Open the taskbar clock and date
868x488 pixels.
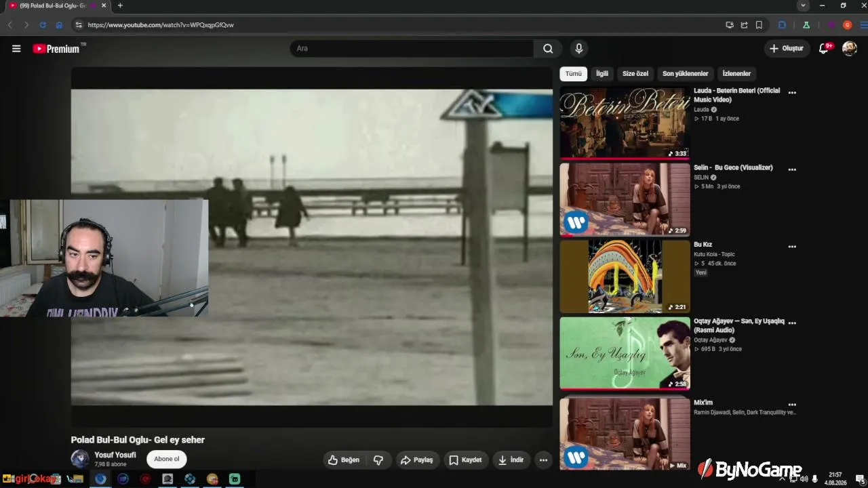(835, 479)
